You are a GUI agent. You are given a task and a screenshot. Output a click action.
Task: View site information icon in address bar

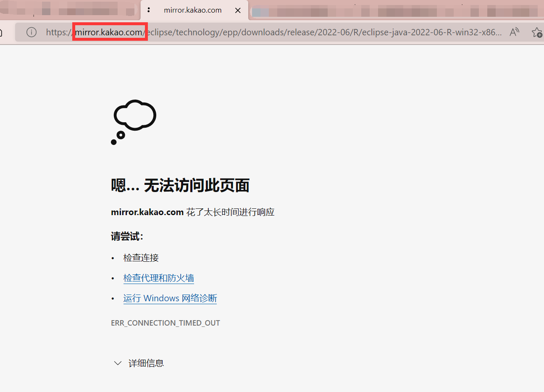click(x=32, y=32)
